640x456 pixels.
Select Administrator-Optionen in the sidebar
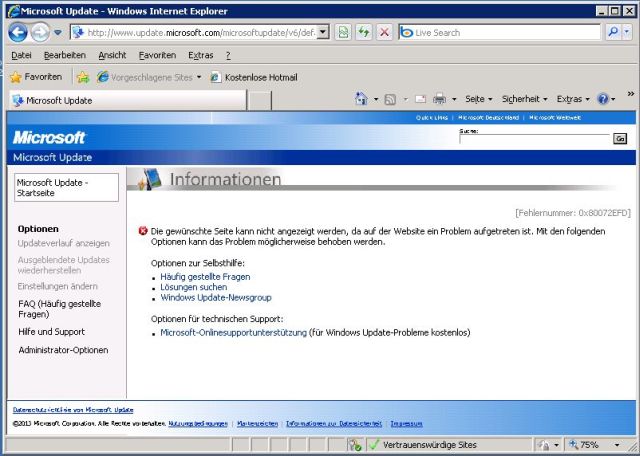coord(63,350)
